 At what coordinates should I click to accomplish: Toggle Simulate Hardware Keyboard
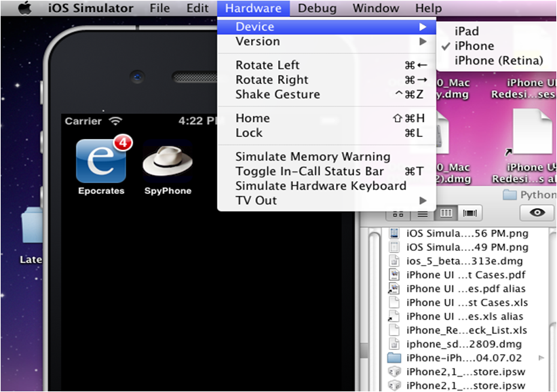click(x=326, y=186)
